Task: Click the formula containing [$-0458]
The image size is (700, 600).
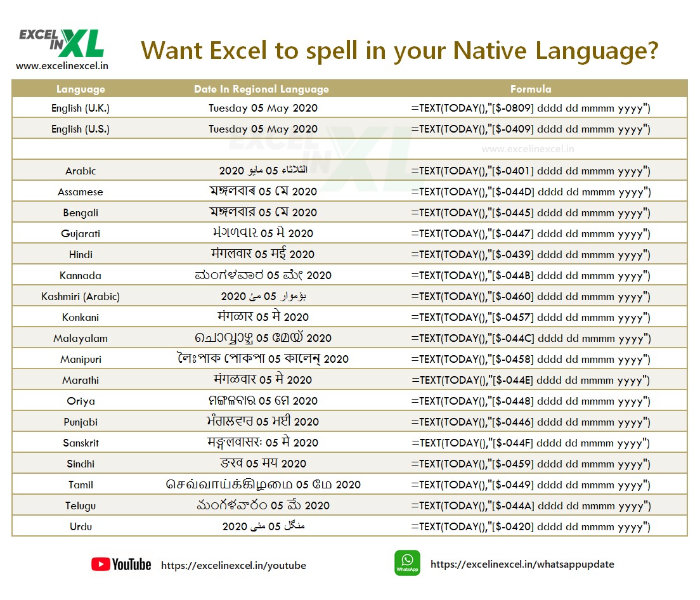Action: click(x=531, y=360)
